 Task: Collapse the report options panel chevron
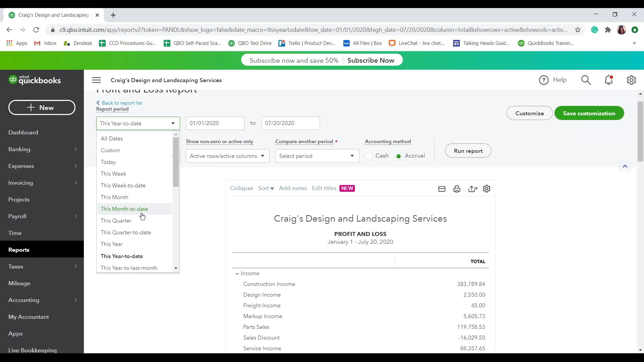coord(625,166)
